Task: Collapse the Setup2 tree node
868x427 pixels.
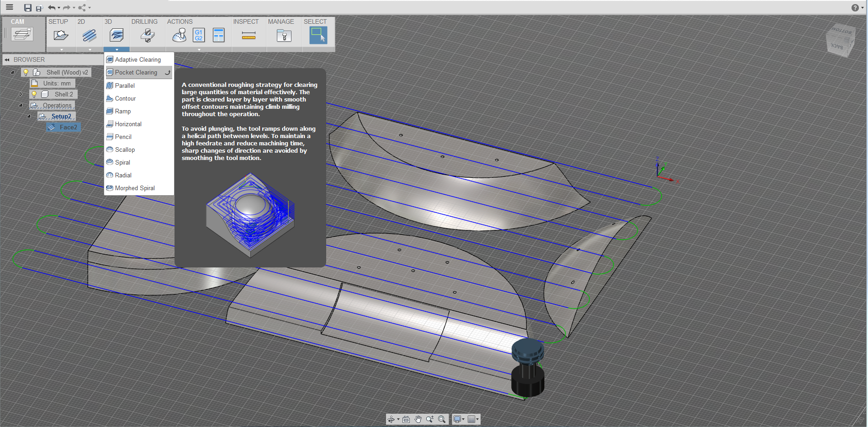Action: (29, 116)
